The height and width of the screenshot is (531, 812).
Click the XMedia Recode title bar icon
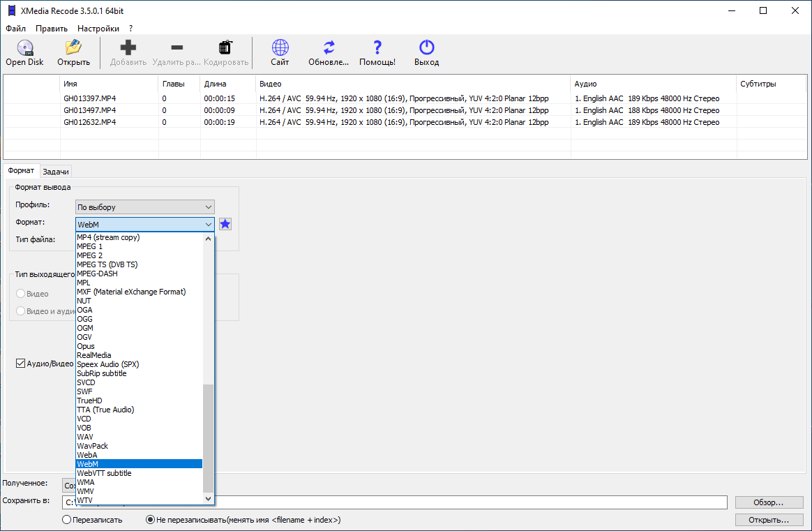coord(11,11)
